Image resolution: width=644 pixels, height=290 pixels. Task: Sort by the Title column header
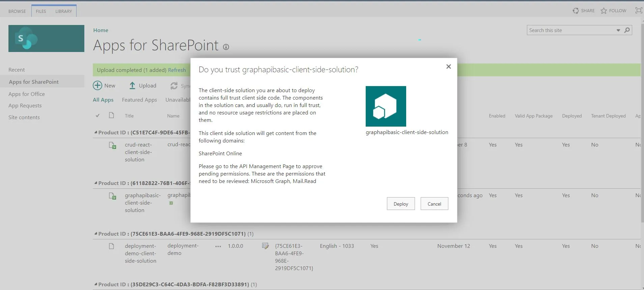pyautogui.click(x=129, y=116)
